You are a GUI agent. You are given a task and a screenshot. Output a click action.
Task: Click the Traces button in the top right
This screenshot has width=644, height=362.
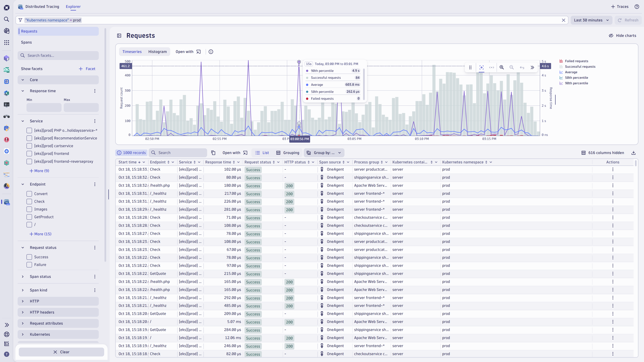(x=620, y=7)
